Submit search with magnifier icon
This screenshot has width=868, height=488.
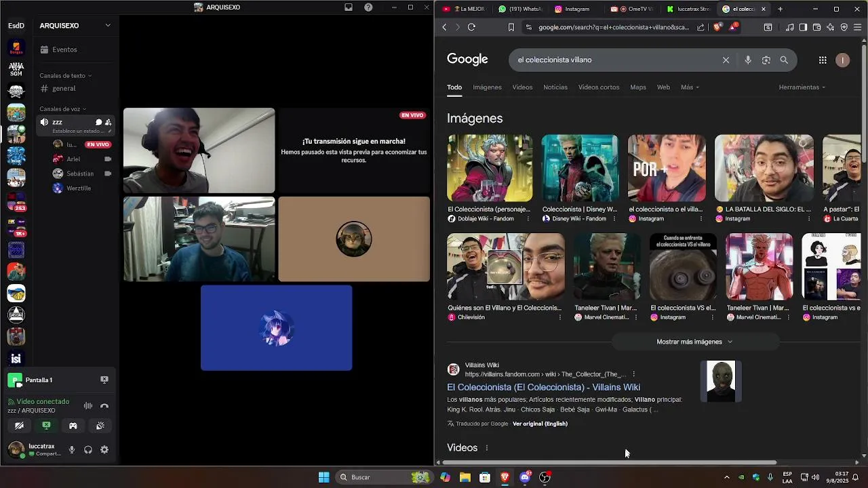pos(784,60)
